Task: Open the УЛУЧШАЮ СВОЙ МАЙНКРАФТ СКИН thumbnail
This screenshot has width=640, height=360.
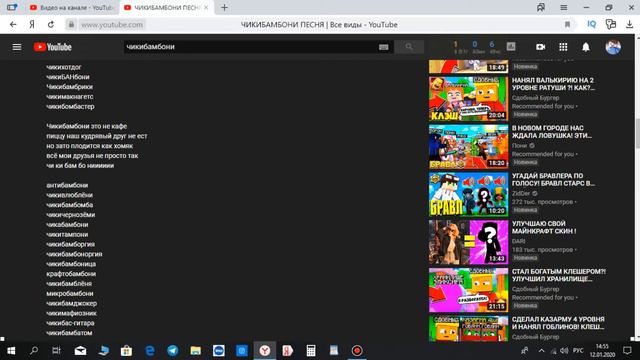Action: tap(469, 242)
